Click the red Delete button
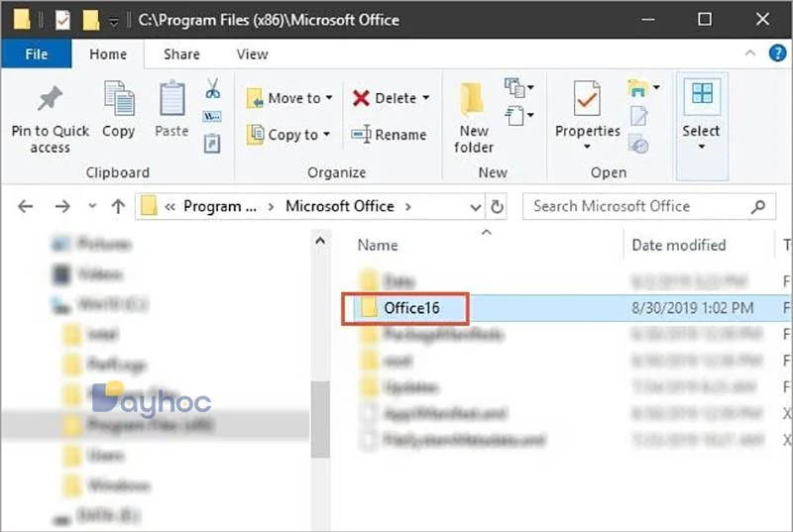The height and width of the screenshot is (532, 793). coord(385,98)
